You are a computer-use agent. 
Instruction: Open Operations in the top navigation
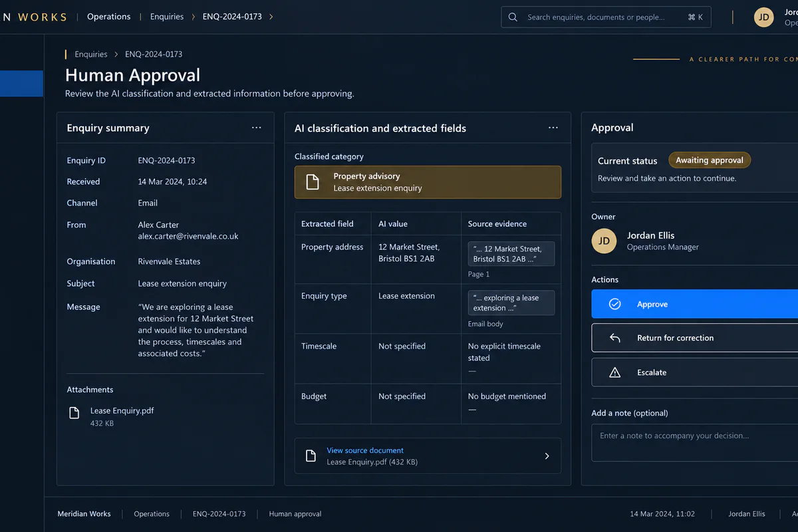109,17
